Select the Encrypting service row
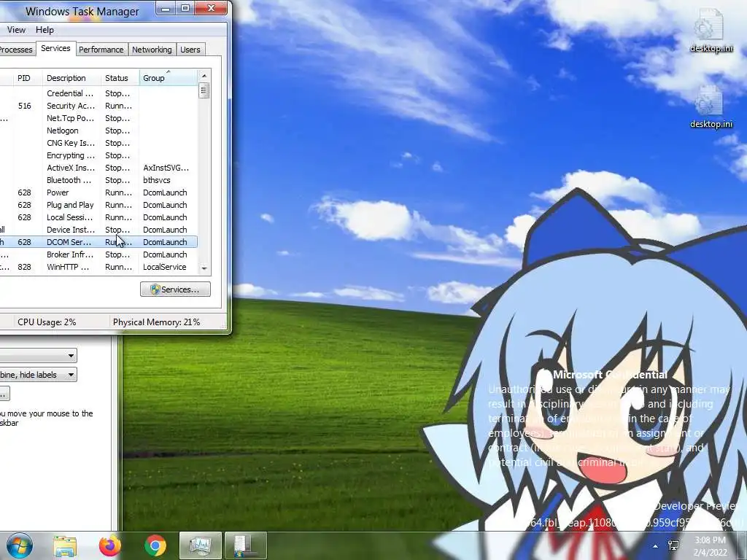Viewport: 747px width, 560px height. (98, 155)
